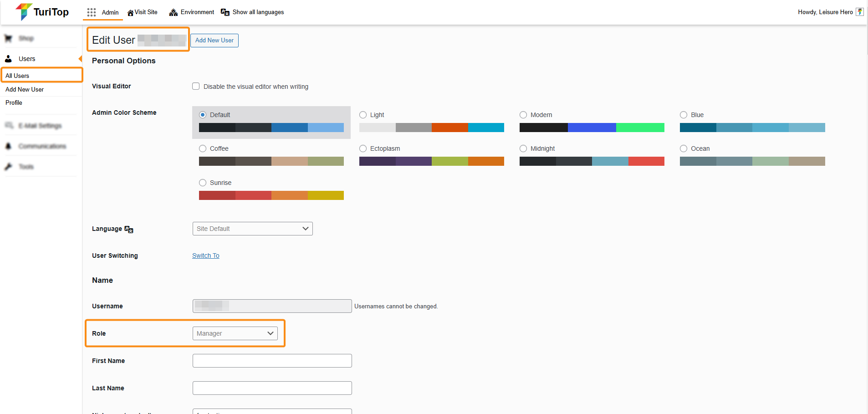
Task: Open the Admin grid menu icon
Action: (92, 12)
